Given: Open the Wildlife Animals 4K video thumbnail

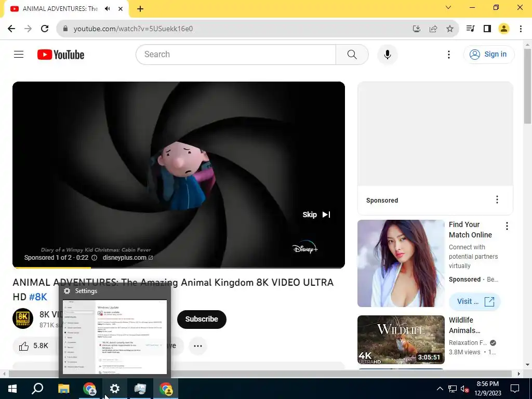Looking at the screenshot, I should pos(401,340).
